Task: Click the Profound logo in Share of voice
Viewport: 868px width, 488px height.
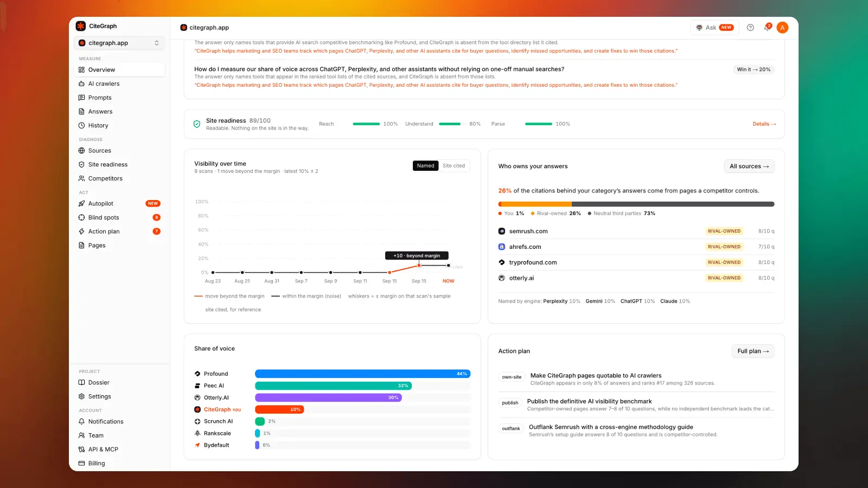Action: (197, 374)
